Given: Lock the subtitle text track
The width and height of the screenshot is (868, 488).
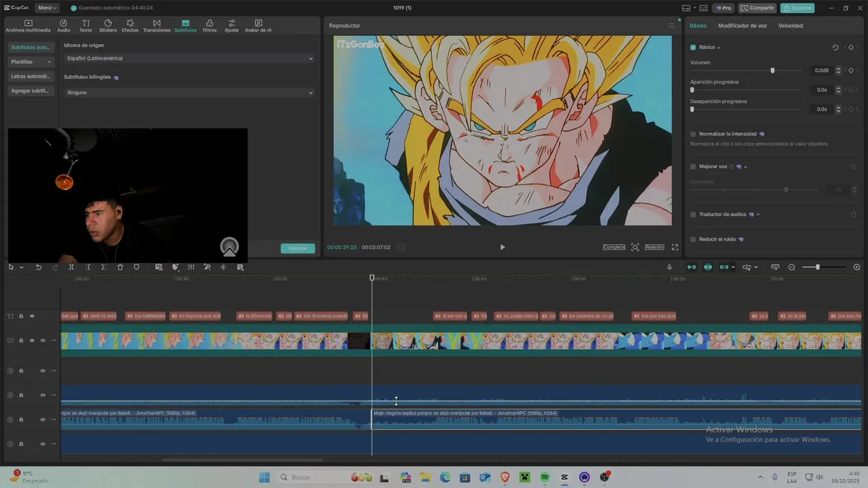Looking at the screenshot, I should pyautogui.click(x=21, y=317).
